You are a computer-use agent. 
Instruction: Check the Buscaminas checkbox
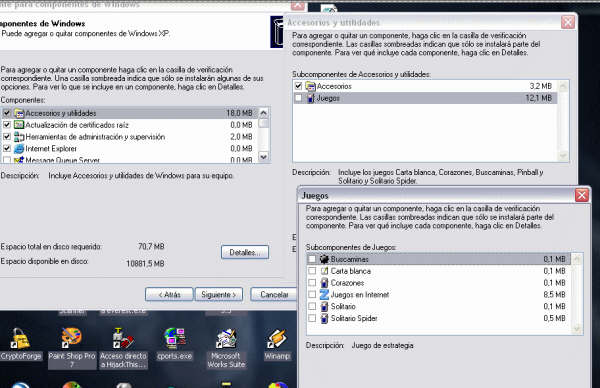(312, 259)
